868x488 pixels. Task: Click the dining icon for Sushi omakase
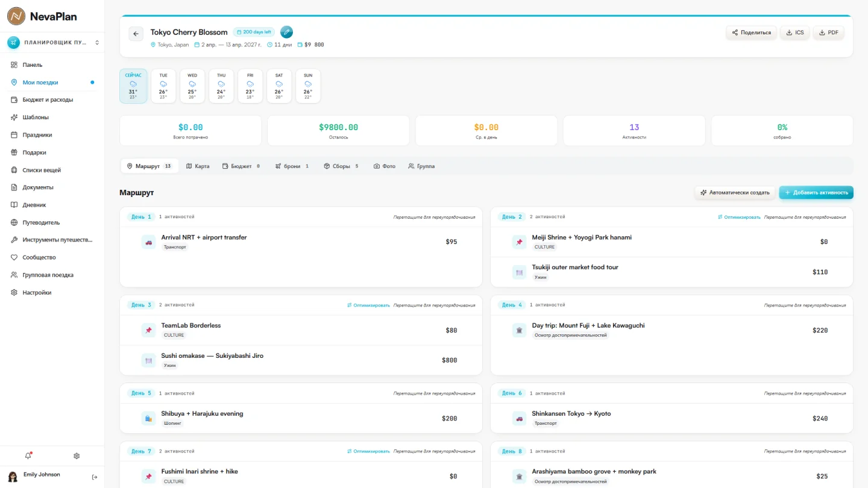[148, 360]
